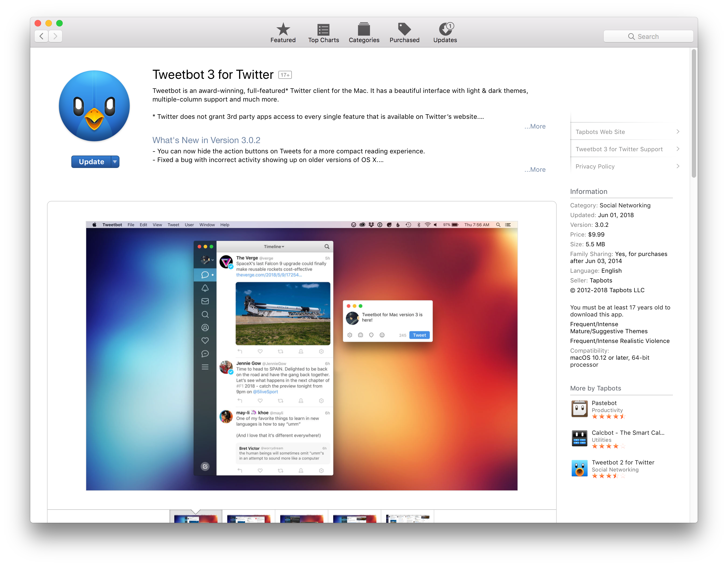Viewport: 728px width, 566px height.
Task: Expand What's New with the second More link
Action: (535, 170)
